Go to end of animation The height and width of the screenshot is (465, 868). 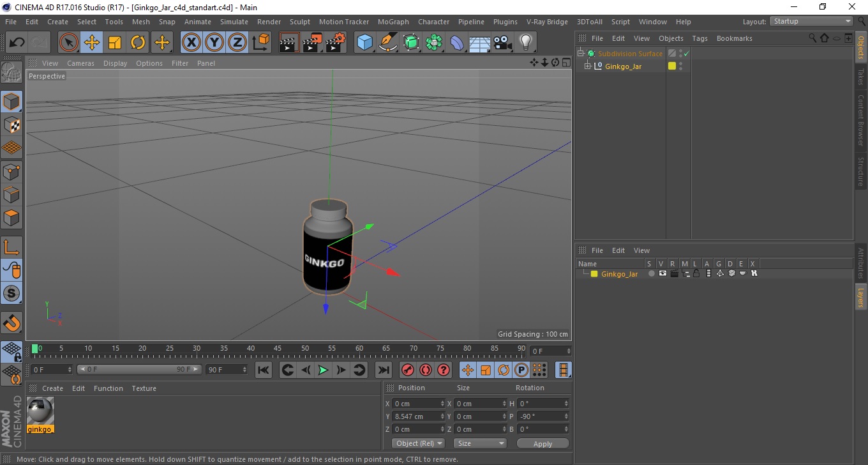click(383, 370)
